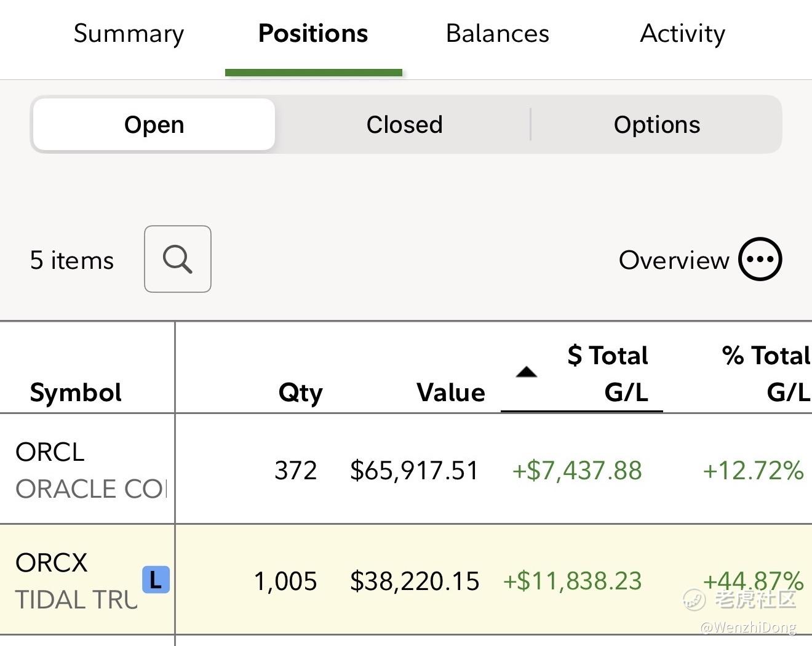Expand the Overview view selector
The image size is (812, 646).
click(674, 260)
